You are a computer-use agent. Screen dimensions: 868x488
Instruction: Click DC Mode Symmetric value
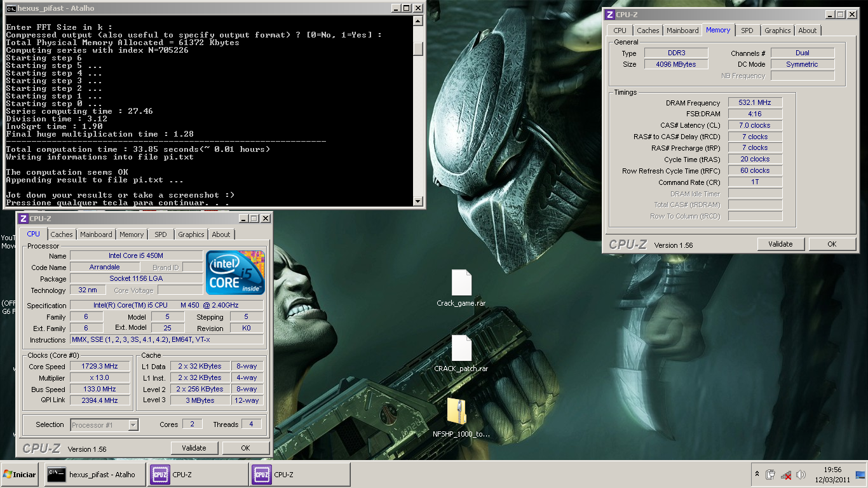tap(803, 64)
